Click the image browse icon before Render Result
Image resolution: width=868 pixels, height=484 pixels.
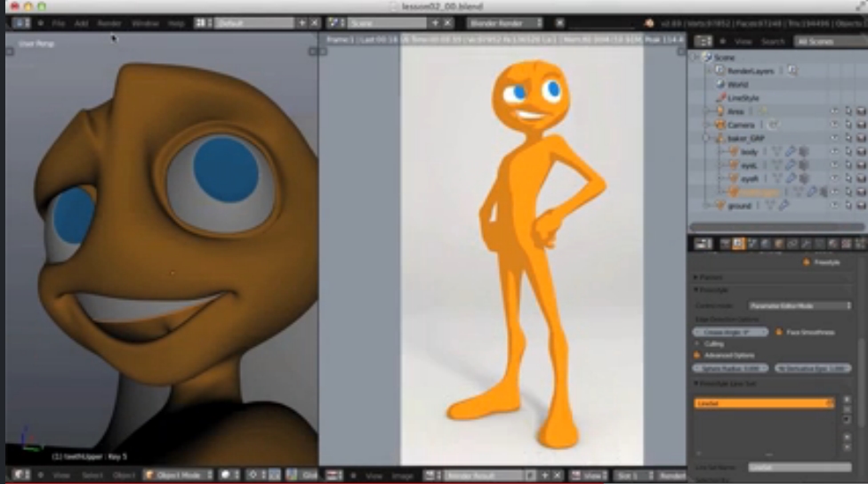(x=432, y=475)
